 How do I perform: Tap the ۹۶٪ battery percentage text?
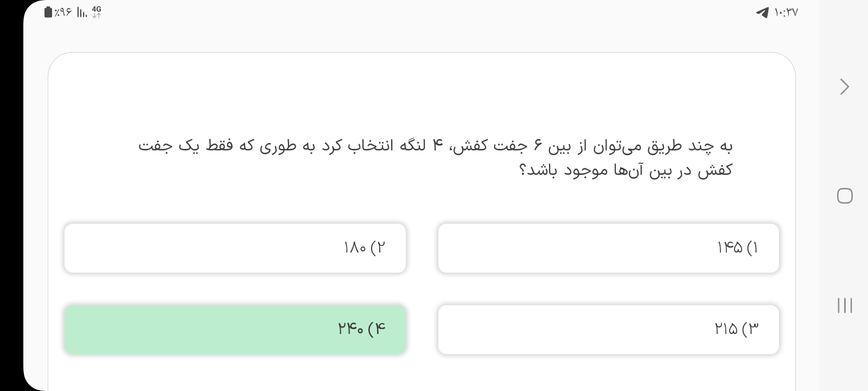63,12
